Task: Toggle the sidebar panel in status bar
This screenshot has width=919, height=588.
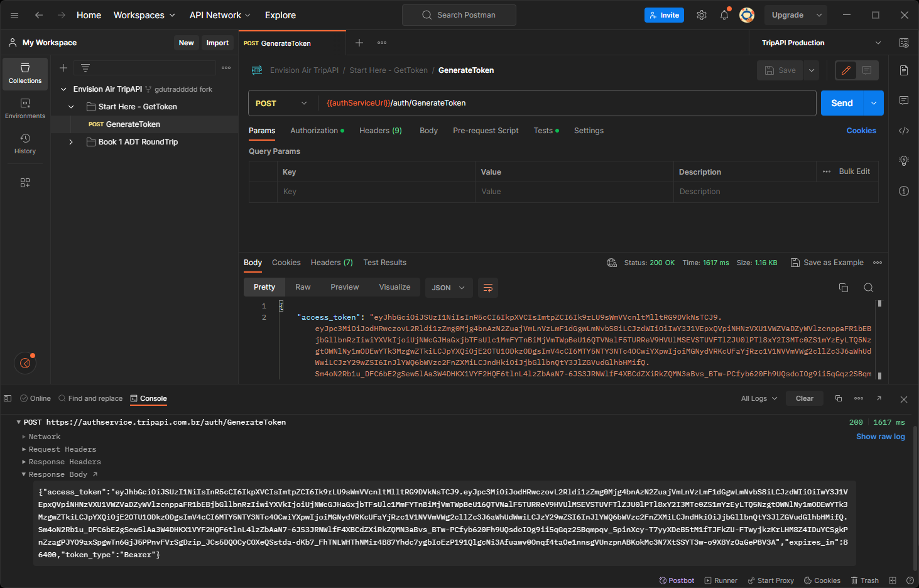Action: pyautogui.click(x=8, y=398)
